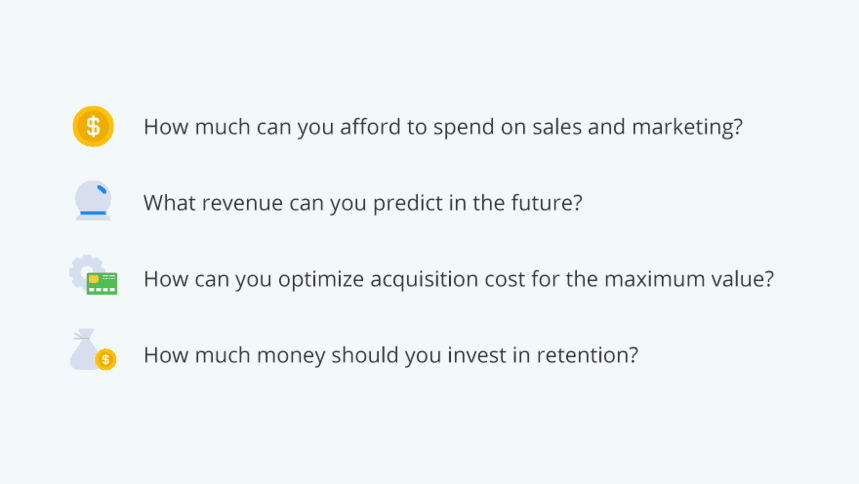The width and height of the screenshot is (859, 484).
Task: Click the word "retention?"
Action: [x=587, y=355]
